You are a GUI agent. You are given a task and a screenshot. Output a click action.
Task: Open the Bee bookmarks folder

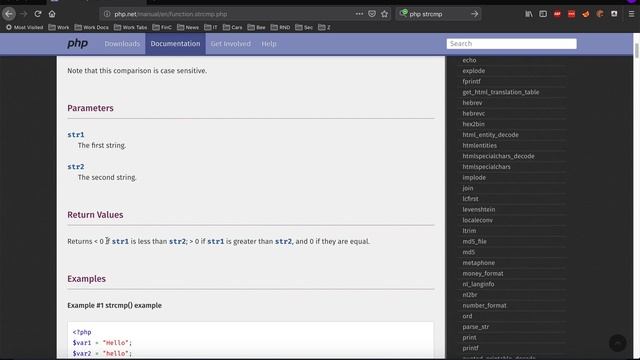256,27
